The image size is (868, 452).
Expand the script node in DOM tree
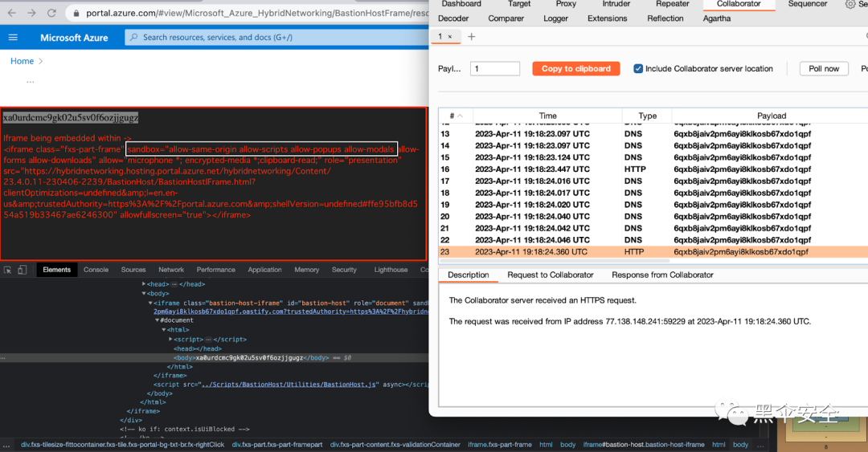click(x=170, y=339)
